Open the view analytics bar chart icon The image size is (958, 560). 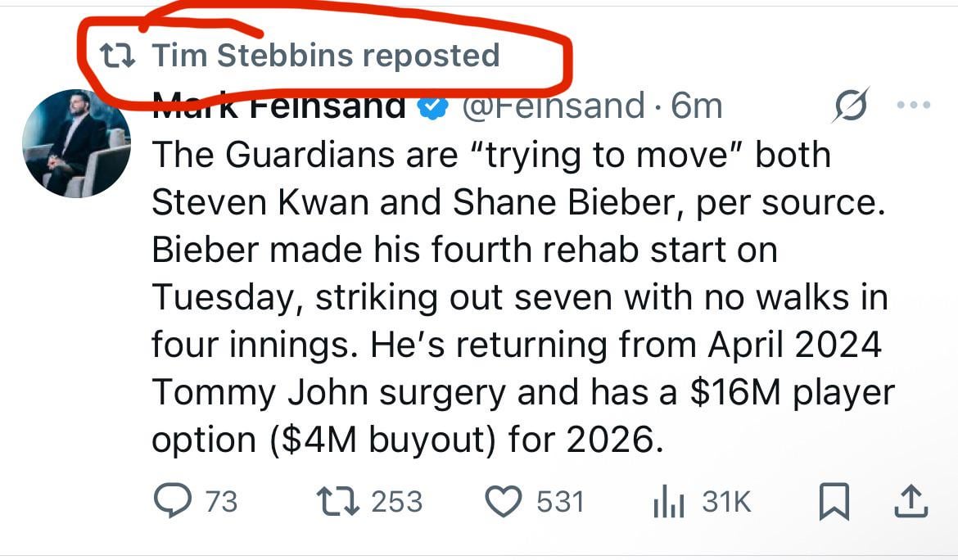pos(668,502)
